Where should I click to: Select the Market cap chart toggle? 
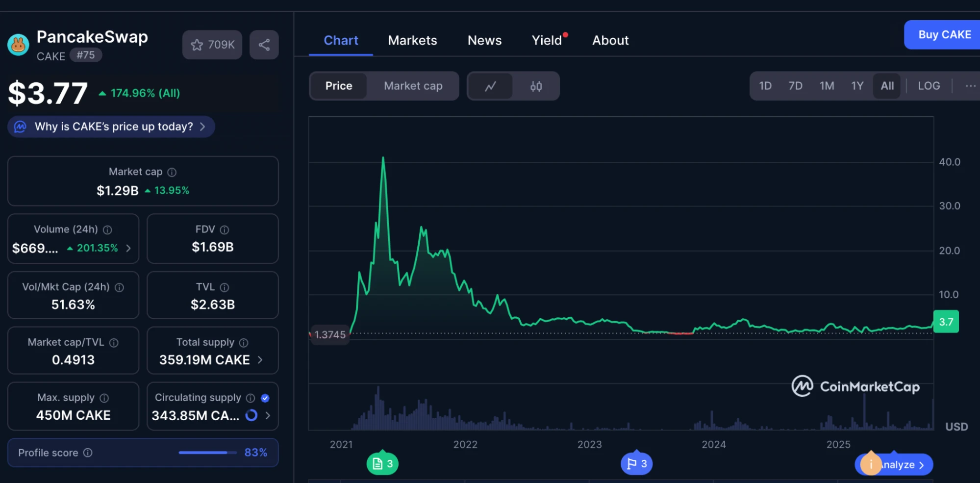click(x=413, y=86)
